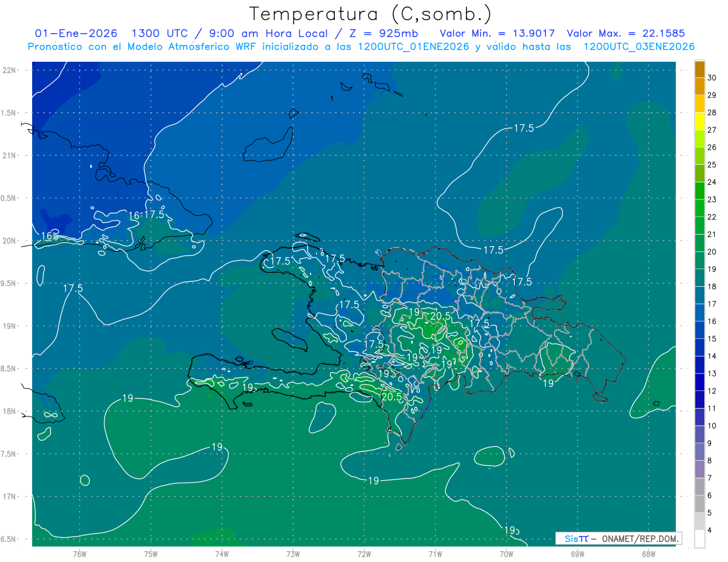Click the '70W' longitude axis label
The width and height of the screenshot is (728, 562).
507,554
